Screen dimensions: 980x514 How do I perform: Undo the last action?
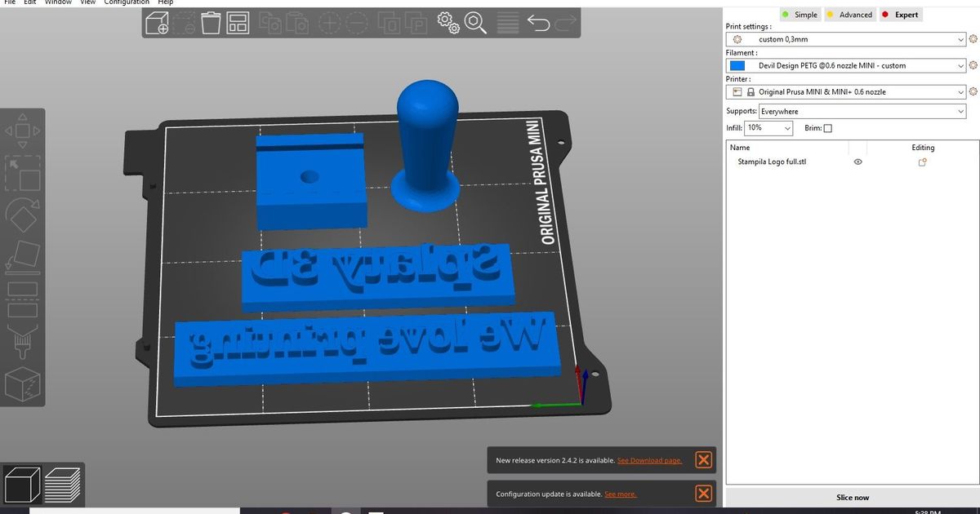[540, 23]
